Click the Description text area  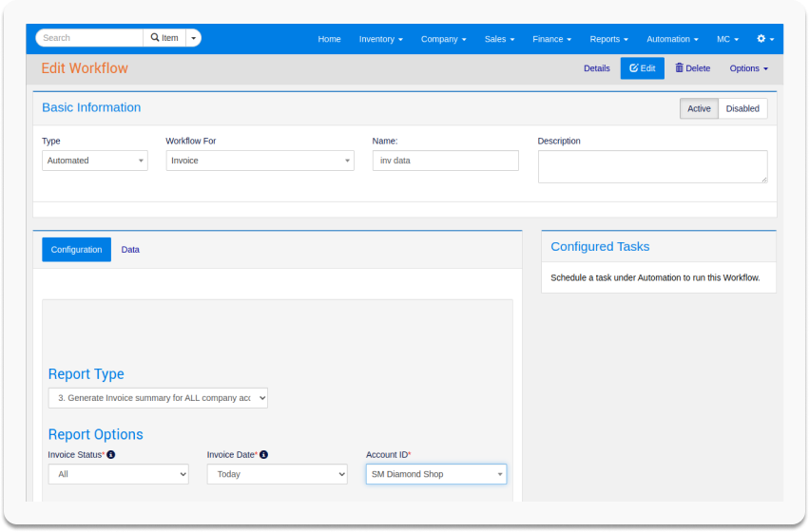click(x=652, y=166)
